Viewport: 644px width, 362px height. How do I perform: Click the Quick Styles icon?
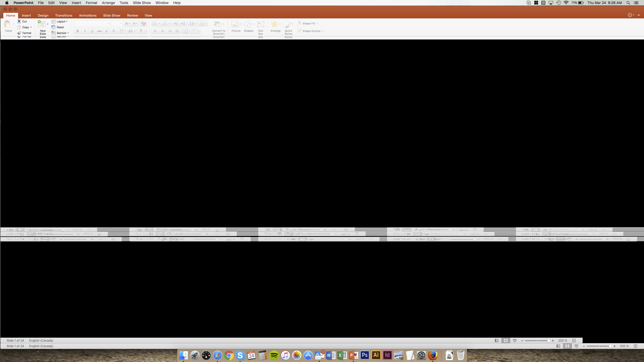coord(287,24)
